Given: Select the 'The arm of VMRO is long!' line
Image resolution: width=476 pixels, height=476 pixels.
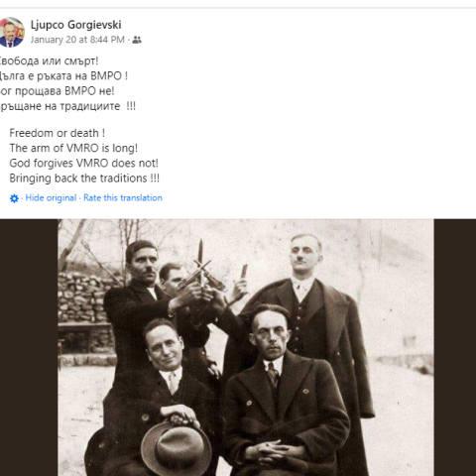Looking at the screenshot, I should 73,148.
